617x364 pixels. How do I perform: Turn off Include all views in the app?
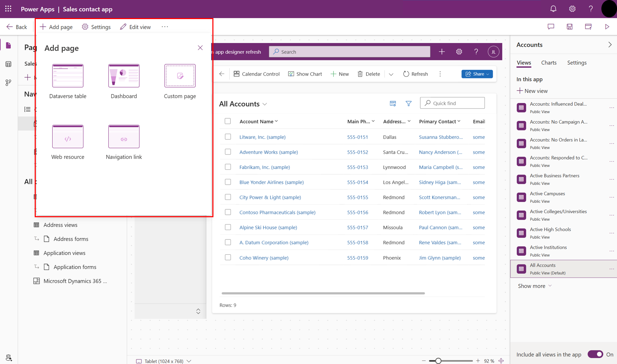pos(595,354)
